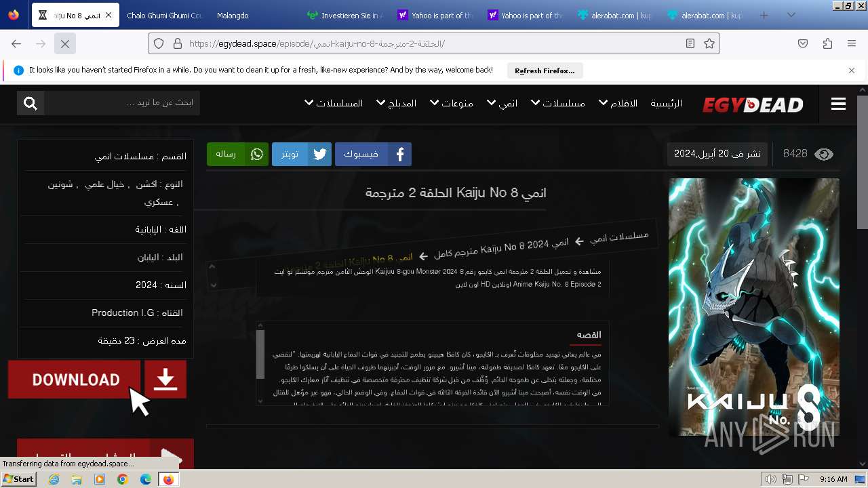
Task: Switch to Chalo Ghumi Ghumi tab
Action: click(164, 15)
